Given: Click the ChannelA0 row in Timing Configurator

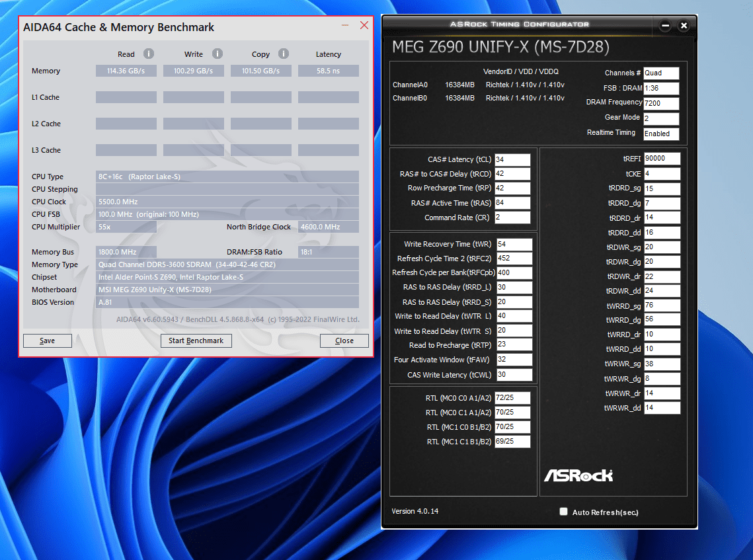Looking at the screenshot, I should (x=478, y=85).
